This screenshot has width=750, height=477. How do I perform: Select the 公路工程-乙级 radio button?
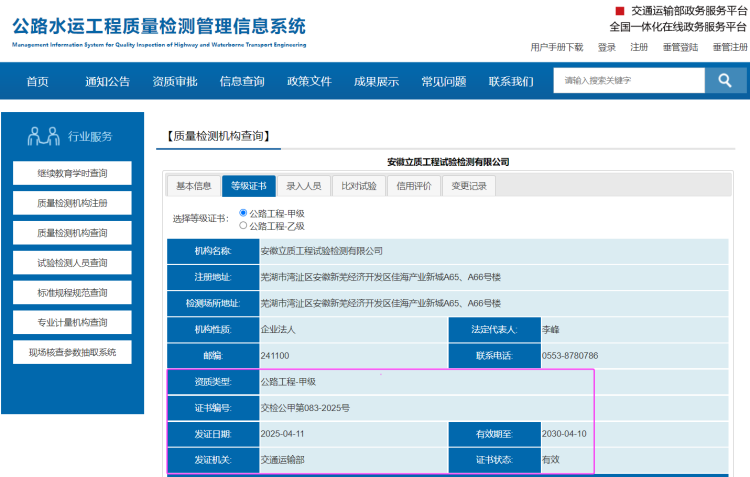243,225
